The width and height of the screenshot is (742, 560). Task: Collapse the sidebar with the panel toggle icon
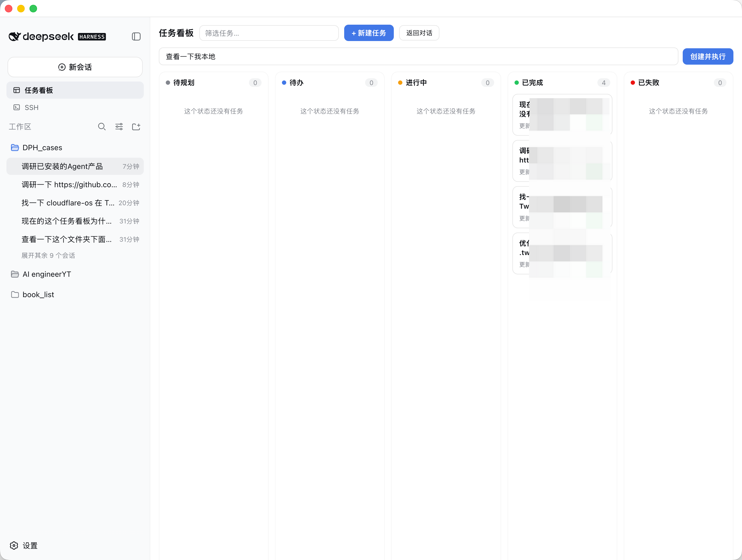coord(136,36)
